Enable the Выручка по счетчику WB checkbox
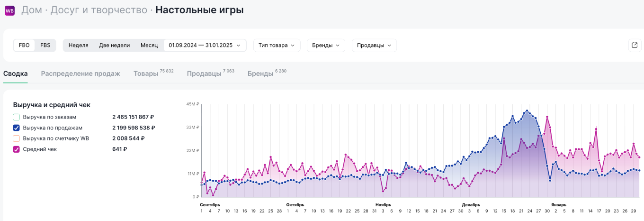Screen dimensions: 644x221 tap(17, 138)
